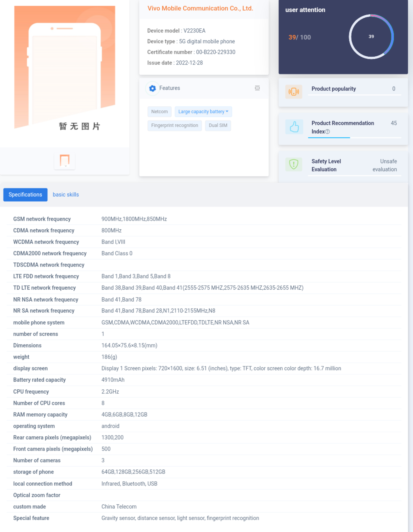Viewport: 413px width, 532px height.
Task: Collapse the Features panel via list icon
Action: (x=257, y=88)
